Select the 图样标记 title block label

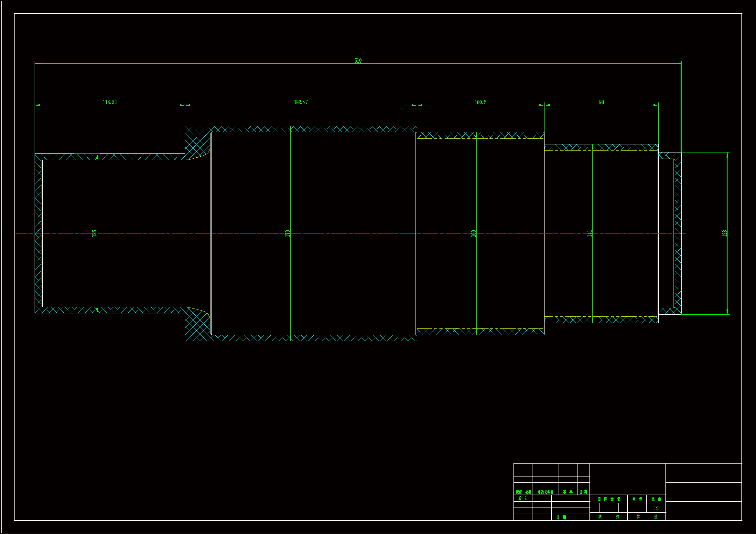(x=609, y=499)
